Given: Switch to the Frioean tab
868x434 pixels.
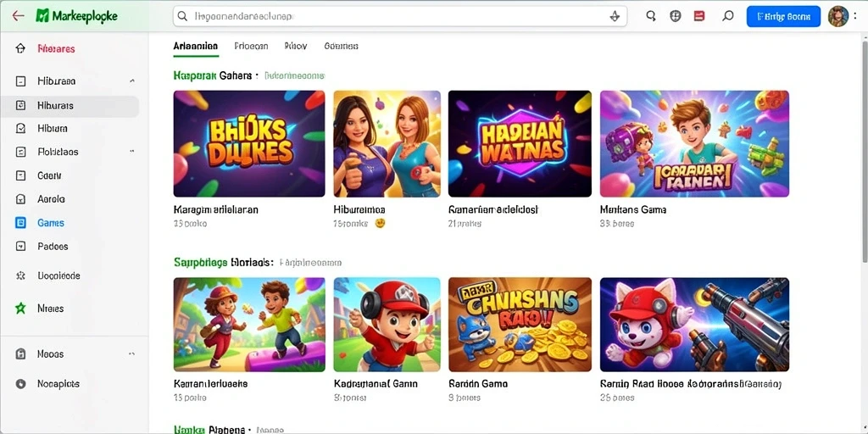Looking at the screenshot, I should tap(251, 46).
